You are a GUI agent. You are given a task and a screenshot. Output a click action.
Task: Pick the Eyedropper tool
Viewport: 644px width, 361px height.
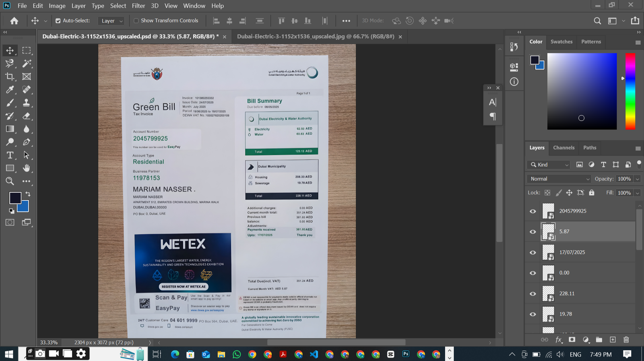[x=10, y=90]
